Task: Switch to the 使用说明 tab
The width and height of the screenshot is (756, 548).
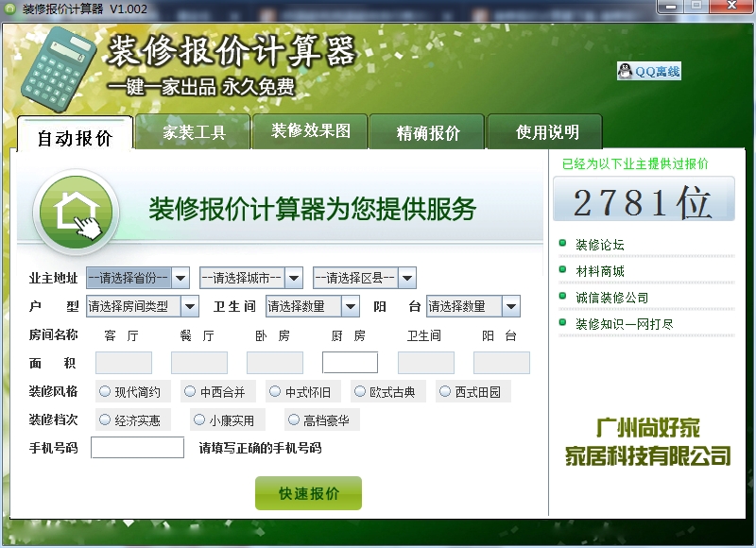Action: click(547, 132)
